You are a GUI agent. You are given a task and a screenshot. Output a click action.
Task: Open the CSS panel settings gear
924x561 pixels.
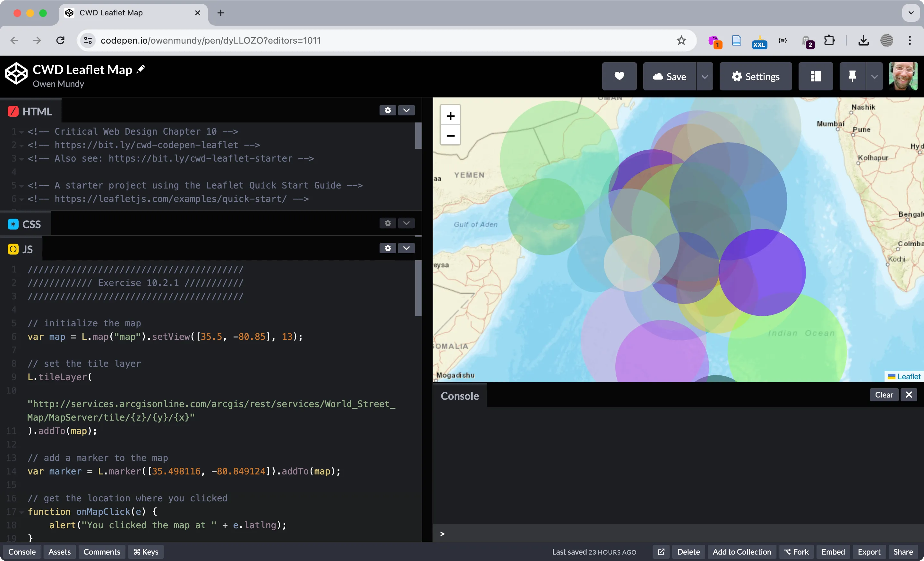coord(387,223)
